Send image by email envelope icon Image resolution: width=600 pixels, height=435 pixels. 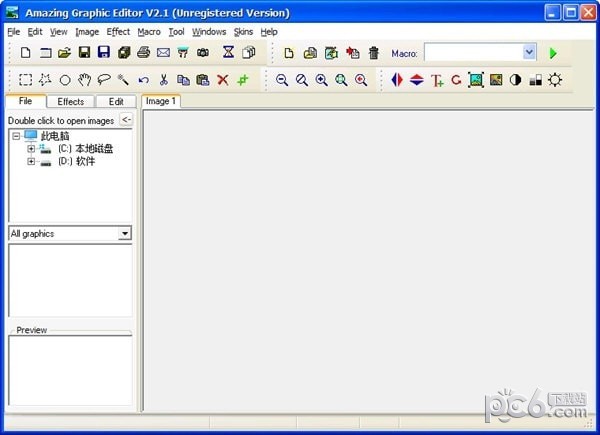[x=163, y=52]
